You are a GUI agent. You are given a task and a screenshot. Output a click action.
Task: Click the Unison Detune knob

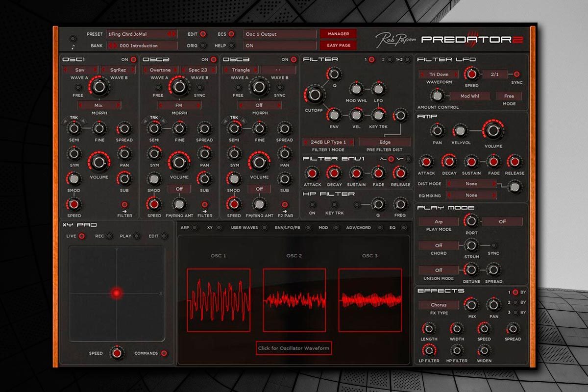click(x=471, y=269)
